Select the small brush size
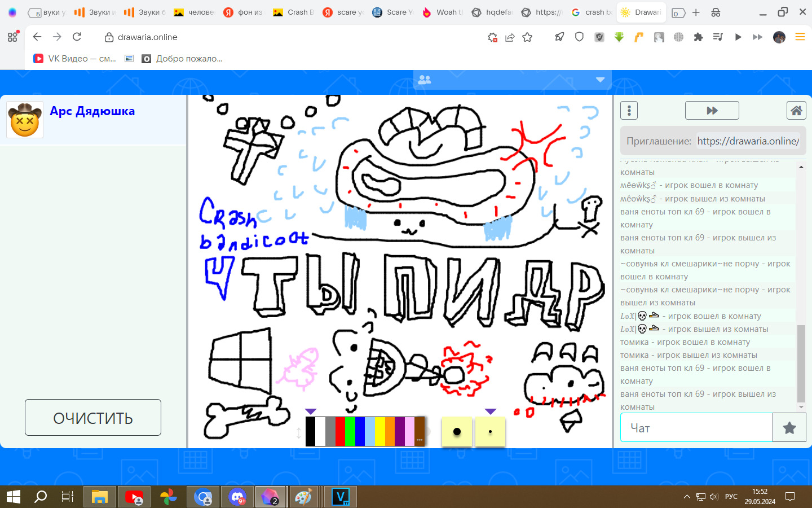The image size is (812, 508). point(490,432)
